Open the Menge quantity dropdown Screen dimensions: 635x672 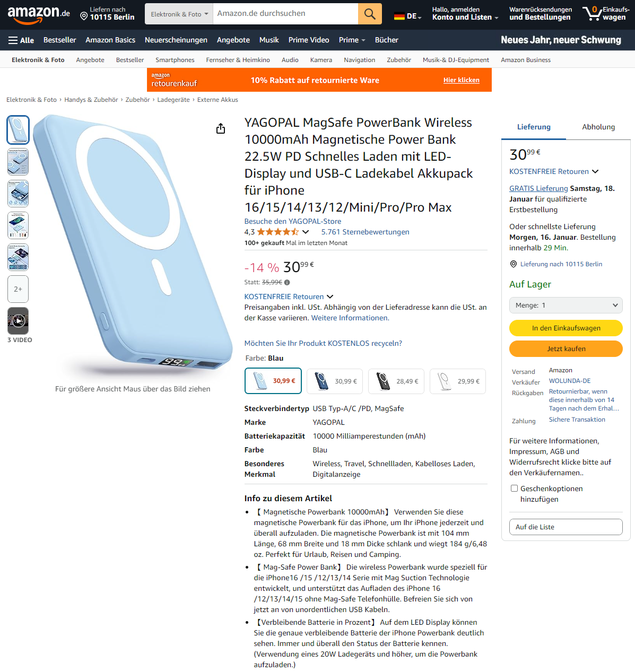pos(566,306)
